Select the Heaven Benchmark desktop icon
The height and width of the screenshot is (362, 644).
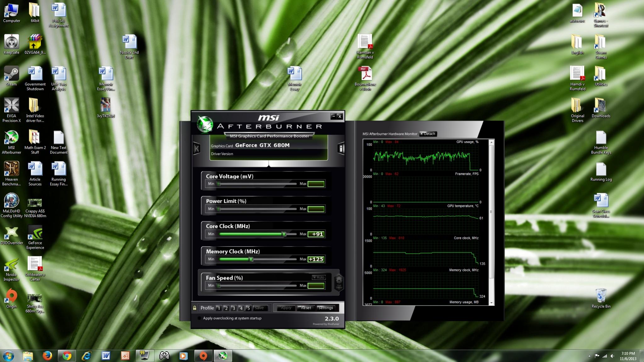coord(11,174)
